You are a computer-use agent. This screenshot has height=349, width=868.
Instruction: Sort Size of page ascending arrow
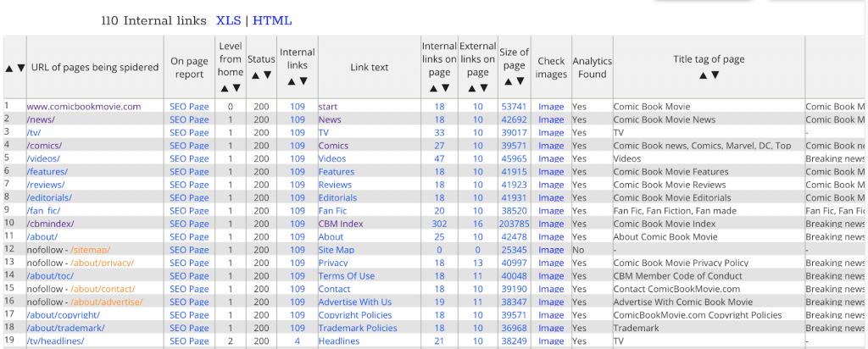click(509, 81)
